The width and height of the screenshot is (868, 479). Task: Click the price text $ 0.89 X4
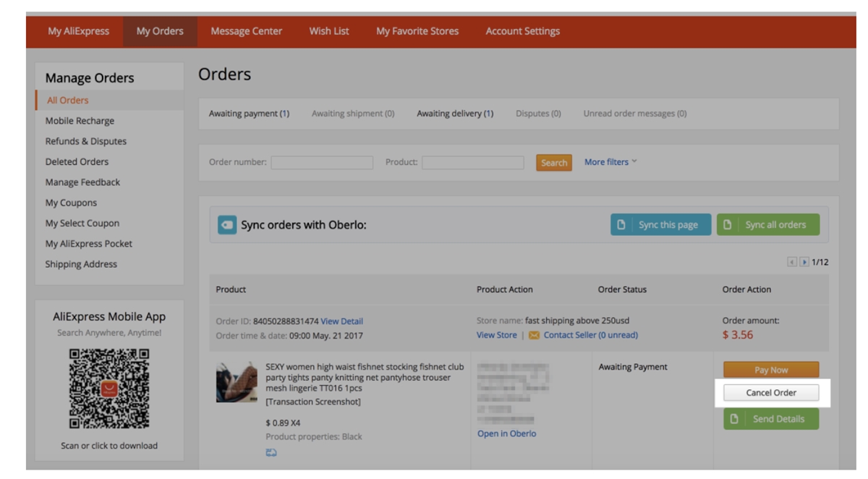(284, 423)
